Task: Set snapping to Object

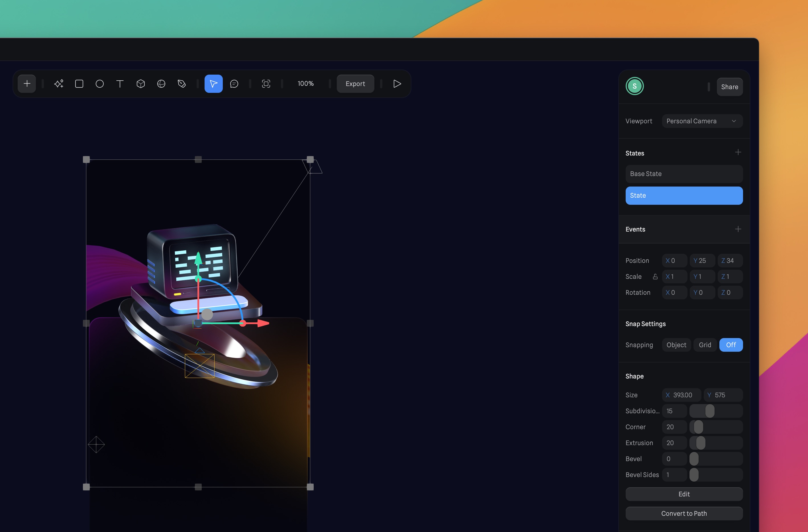Action: [x=676, y=345]
